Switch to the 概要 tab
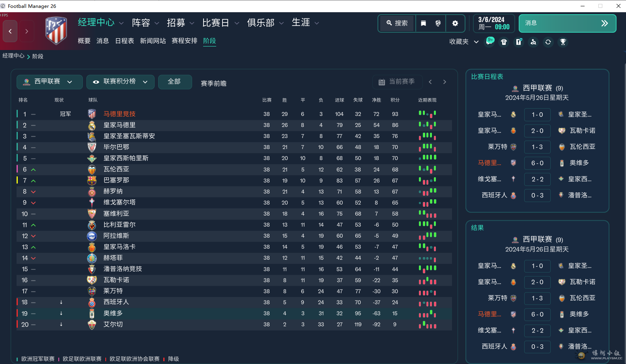The width and height of the screenshot is (626, 364). click(84, 41)
